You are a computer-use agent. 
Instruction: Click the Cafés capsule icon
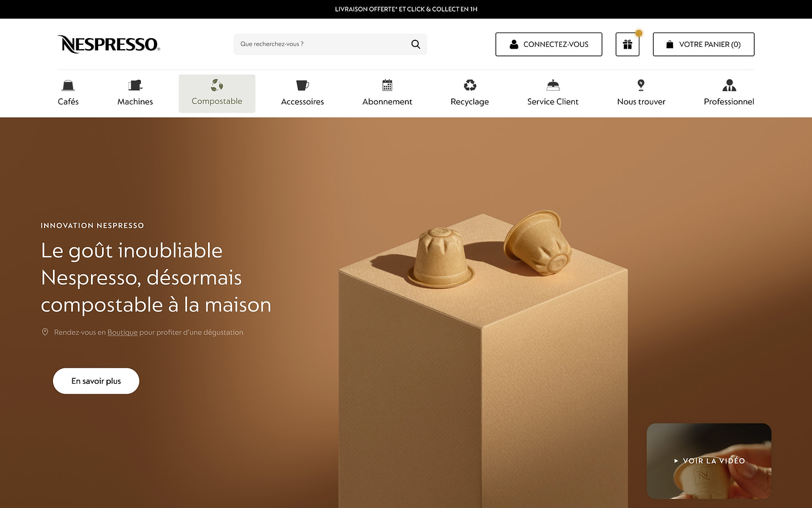pos(68,85)
